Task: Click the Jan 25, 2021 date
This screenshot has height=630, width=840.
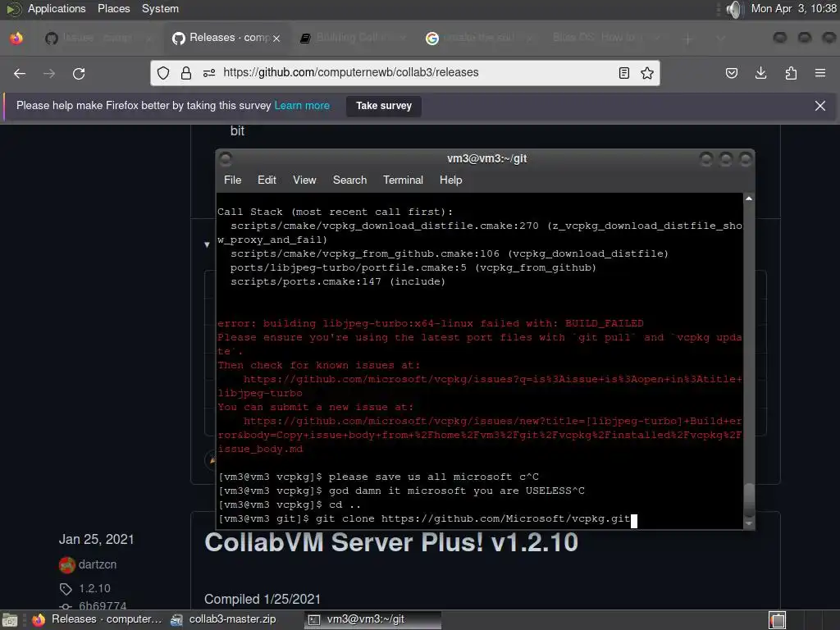Action: [x=97, y=540]
